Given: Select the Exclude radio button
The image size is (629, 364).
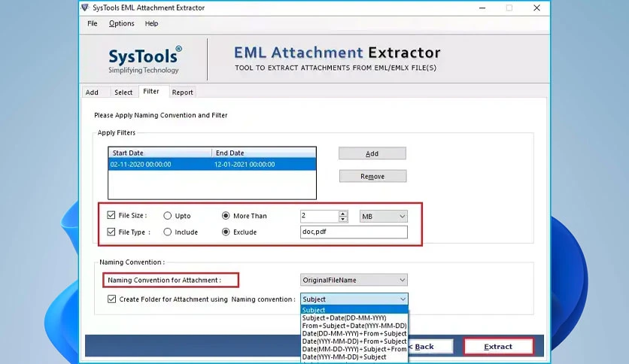Looking at the screenshot, I should [x=226, y=232].
